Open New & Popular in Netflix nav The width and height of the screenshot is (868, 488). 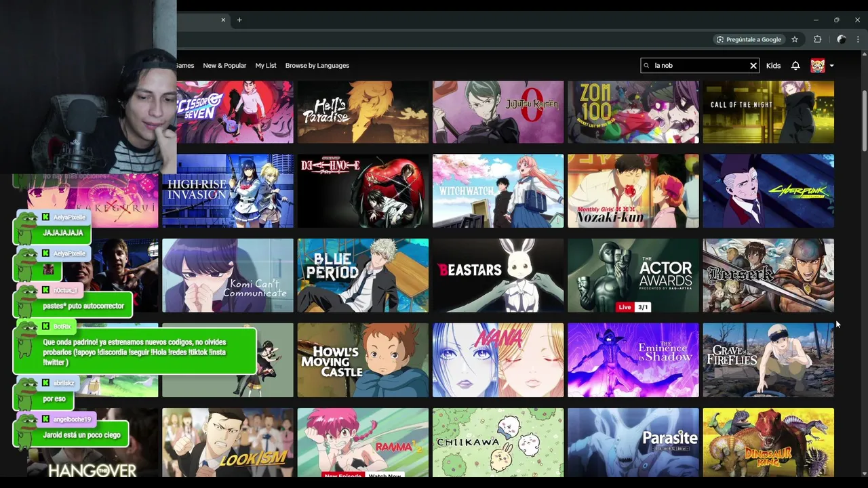[224, 66]
